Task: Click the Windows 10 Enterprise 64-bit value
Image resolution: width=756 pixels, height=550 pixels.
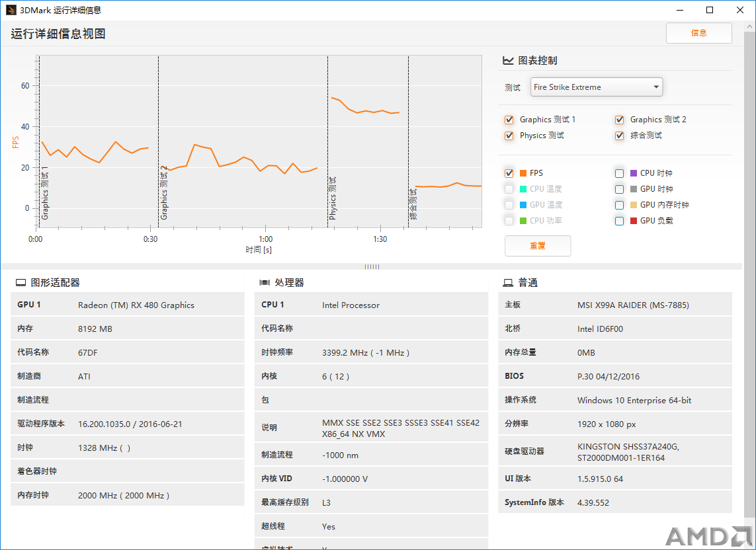Action: 634,401
